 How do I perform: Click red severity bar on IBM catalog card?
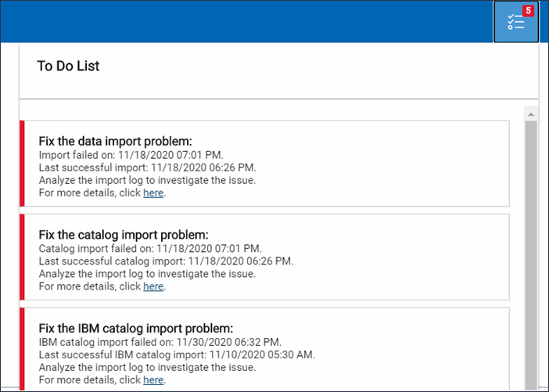[23, 349]
